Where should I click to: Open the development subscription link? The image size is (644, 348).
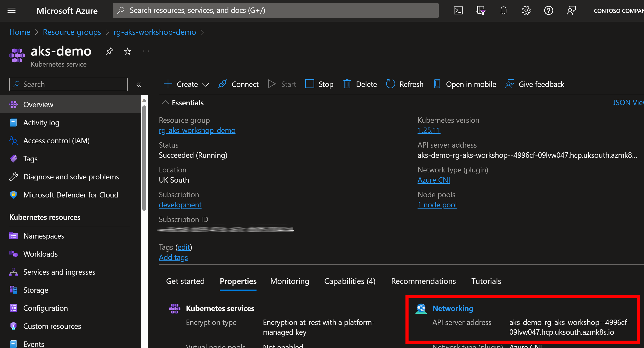(x=180, y=205)
